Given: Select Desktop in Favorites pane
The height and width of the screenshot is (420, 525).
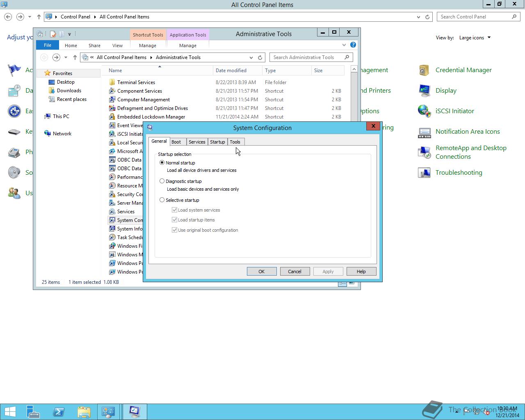Looking at the screenshot, I should (62, 82).
